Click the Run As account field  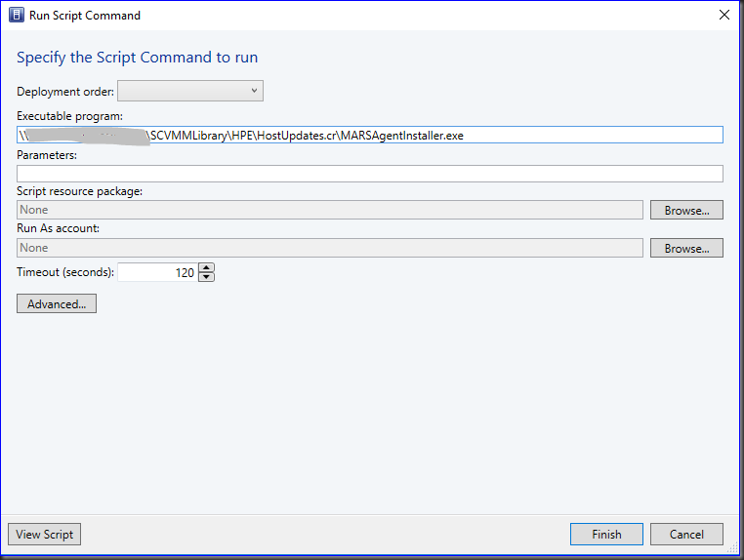click(x=330, y=249)
